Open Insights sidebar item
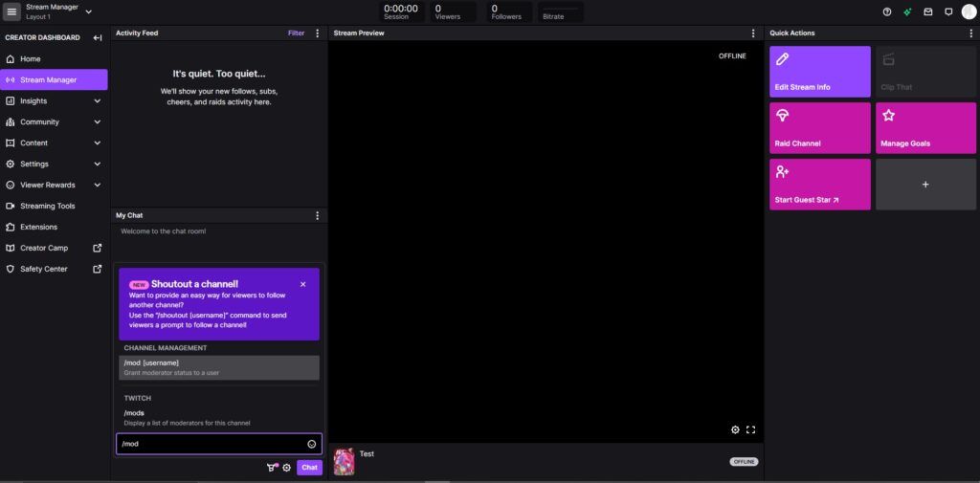The width and height of the screenshot is (980, 483). (33, 101)
